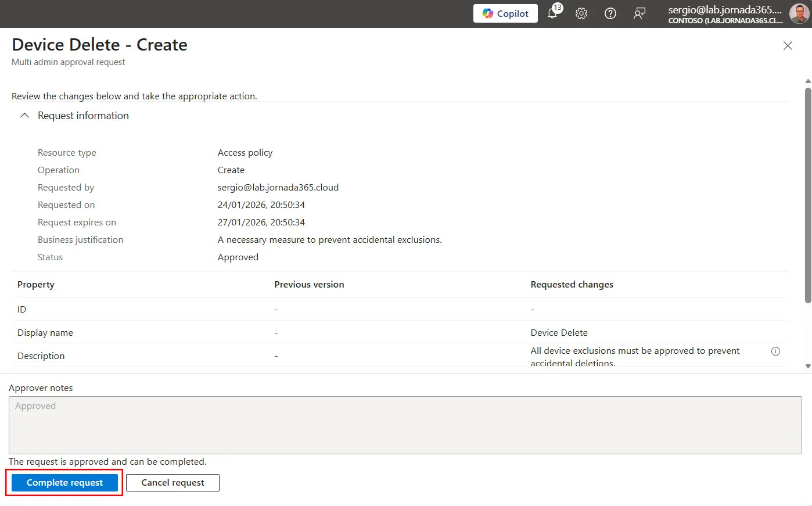Open the account avatar picture
Image resolution: width=812 pixels, height=506 pixels.
[799, 13]
